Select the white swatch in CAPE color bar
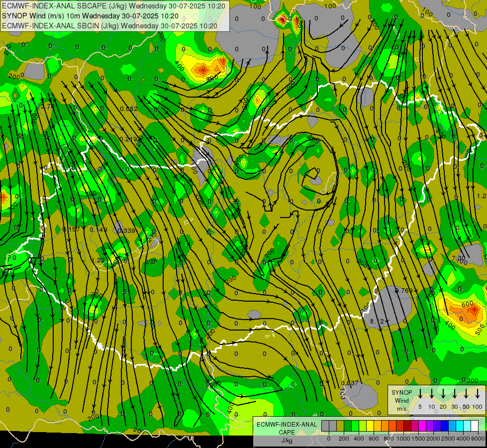The height and width of the screenshot is (448, 487). [475, 426]
